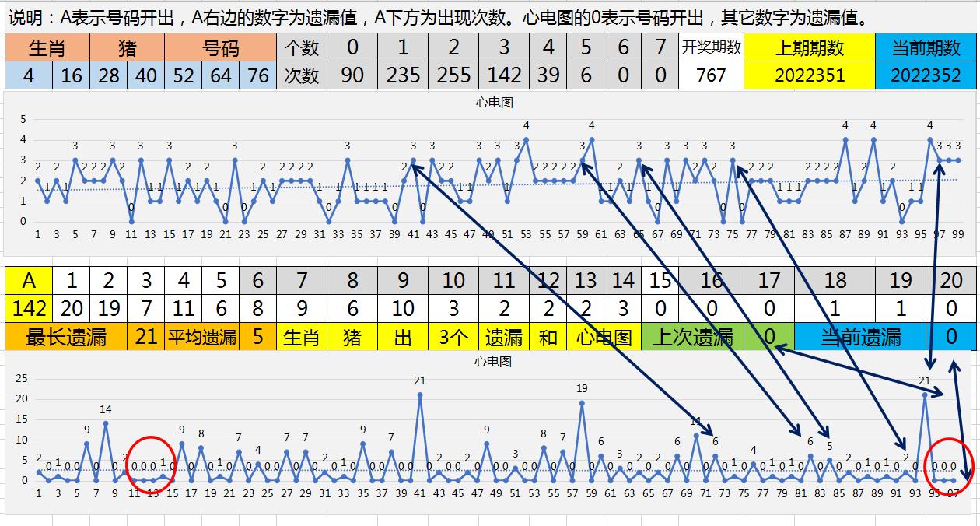Click the yellow A header cell
980x526 pixels.
[x=29, y=280]
